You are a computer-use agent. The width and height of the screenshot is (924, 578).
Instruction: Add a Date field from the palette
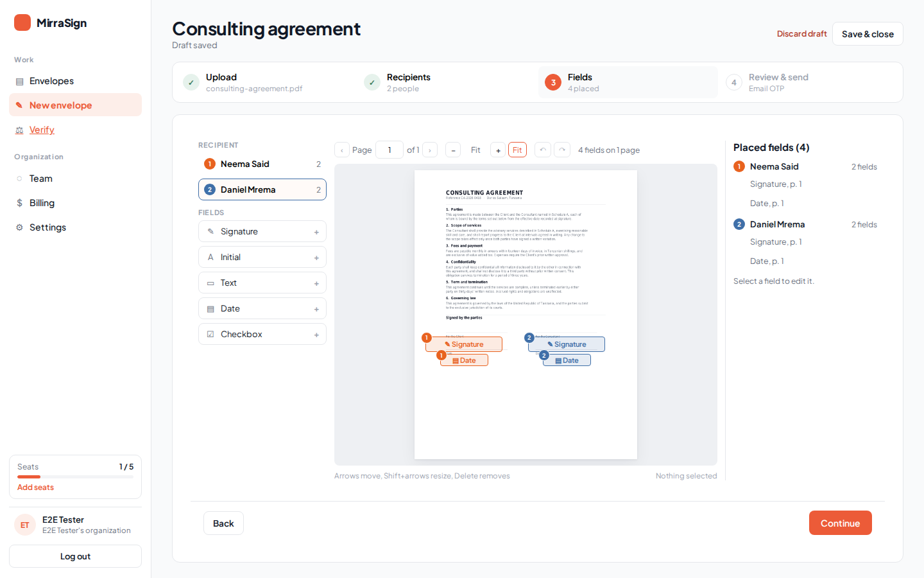pyautogui.click(x=262, y=308)
